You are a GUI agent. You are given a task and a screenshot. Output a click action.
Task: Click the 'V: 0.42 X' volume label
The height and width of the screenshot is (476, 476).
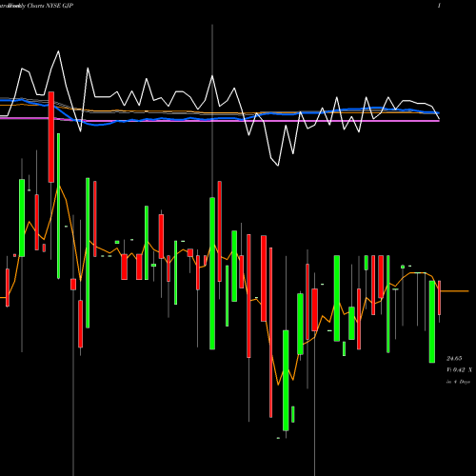(x=459, y=370)
